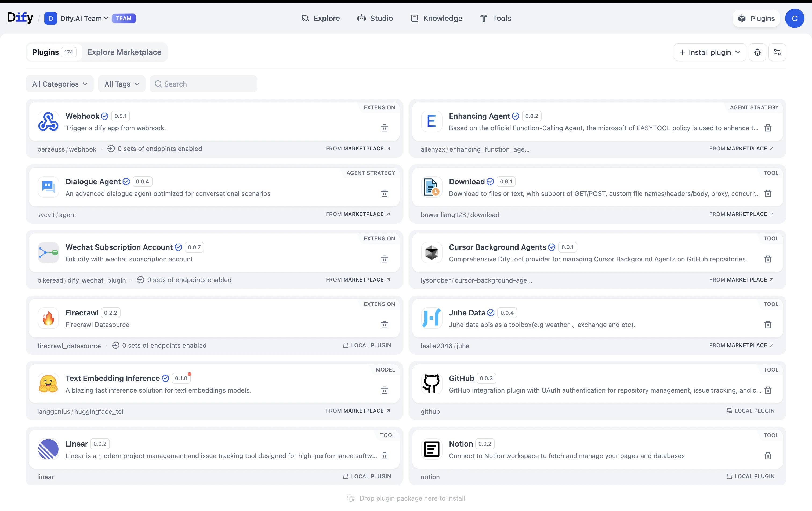Open Dify.AI Team workspace switcher
Viewport: 812px width, 511px height.
click(x=84, y=19)
